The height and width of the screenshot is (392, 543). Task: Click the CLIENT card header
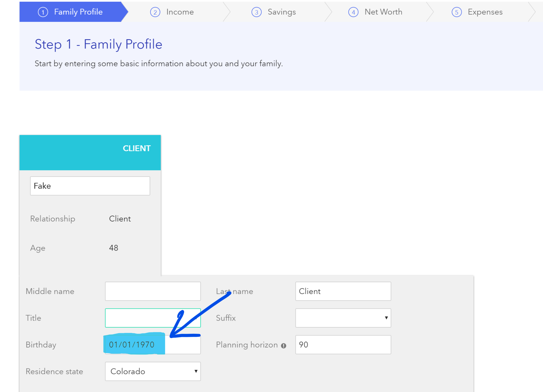[x=90, y=153]
